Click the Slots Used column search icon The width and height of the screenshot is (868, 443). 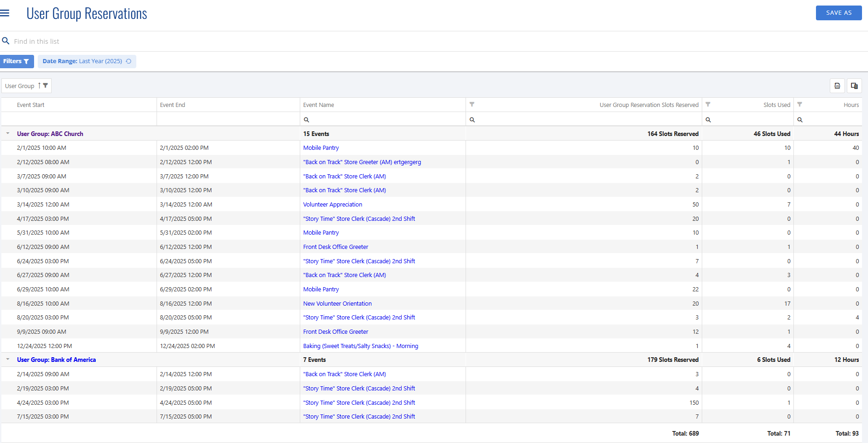tap(708, 120)
